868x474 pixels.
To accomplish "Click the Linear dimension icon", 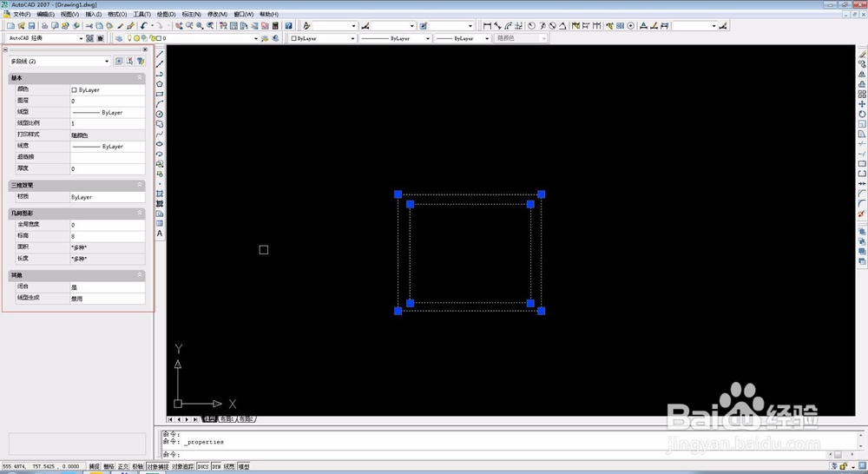I will point(487,25).
